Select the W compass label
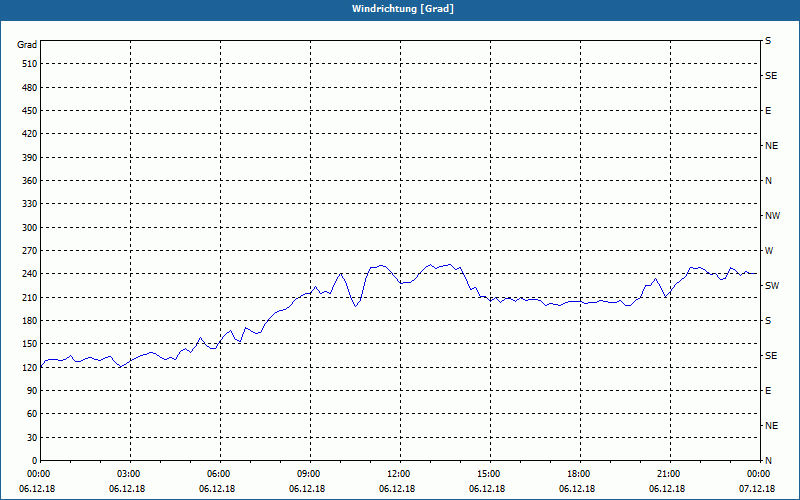This screenshot has width=800, height=500. (769, 251)
